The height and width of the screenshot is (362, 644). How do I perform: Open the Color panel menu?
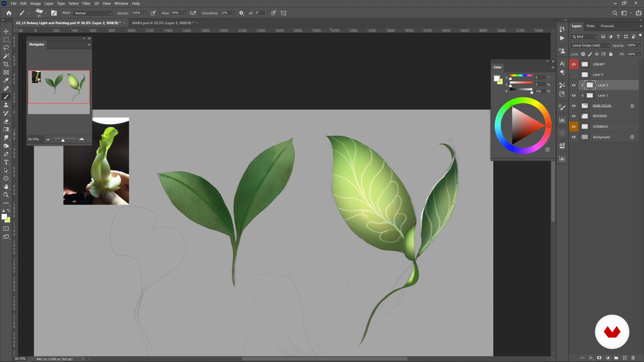[x=553, y=67]
